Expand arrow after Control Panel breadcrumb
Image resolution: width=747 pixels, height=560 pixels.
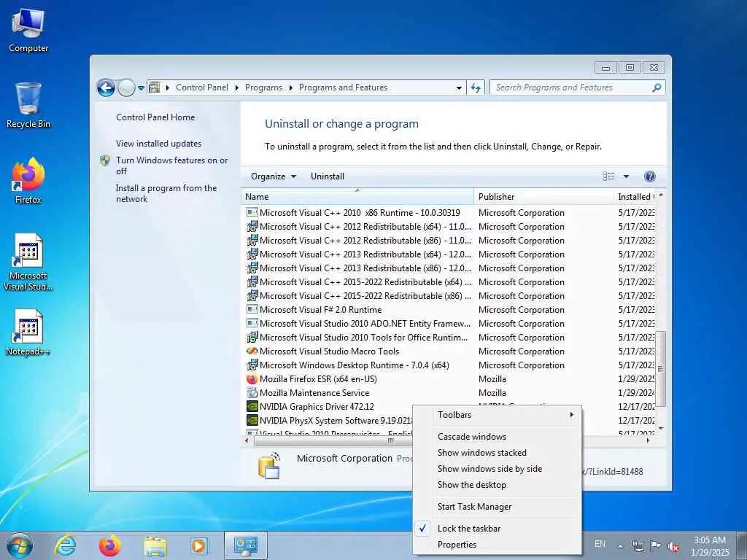[237, 87]
